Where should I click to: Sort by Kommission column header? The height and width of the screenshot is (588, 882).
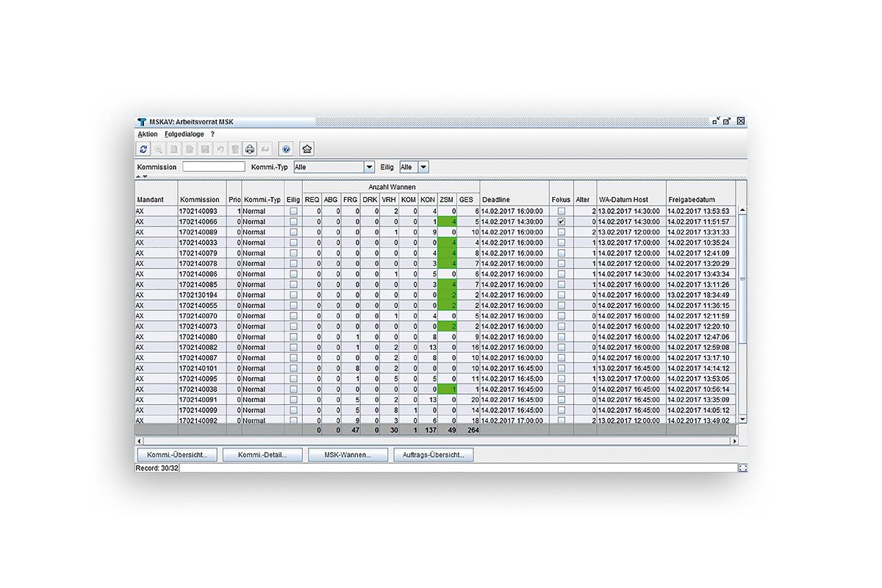click(x=202, y=193)
